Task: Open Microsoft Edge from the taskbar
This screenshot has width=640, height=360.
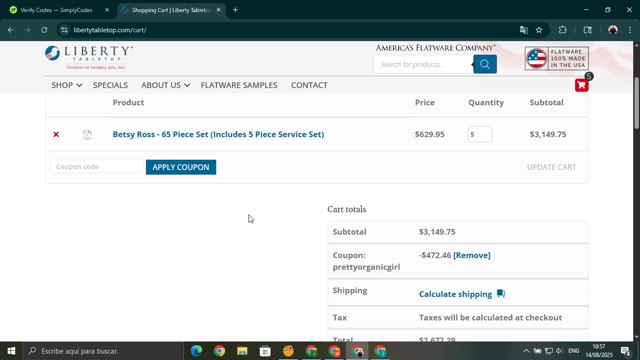Action: click(x=197, y=351)
